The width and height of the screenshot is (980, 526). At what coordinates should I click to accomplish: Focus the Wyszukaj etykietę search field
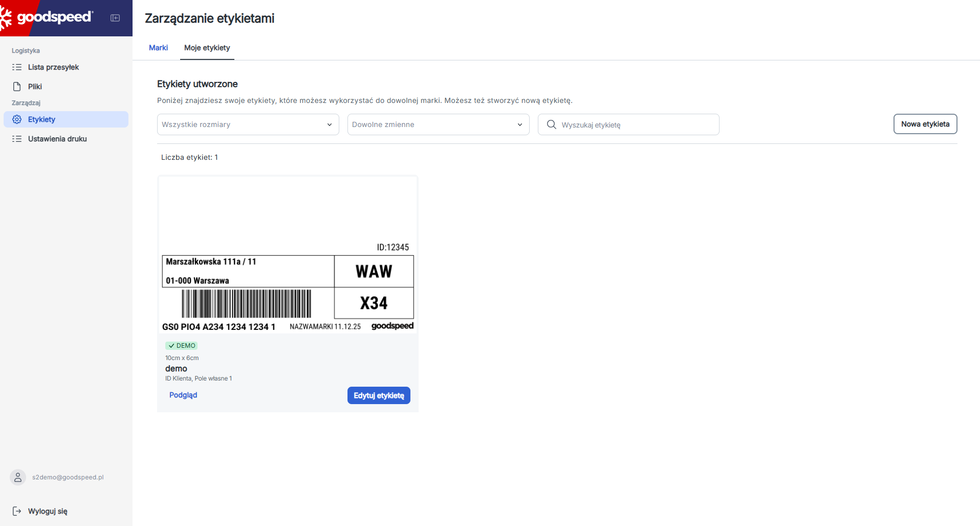tap(628, 124)
